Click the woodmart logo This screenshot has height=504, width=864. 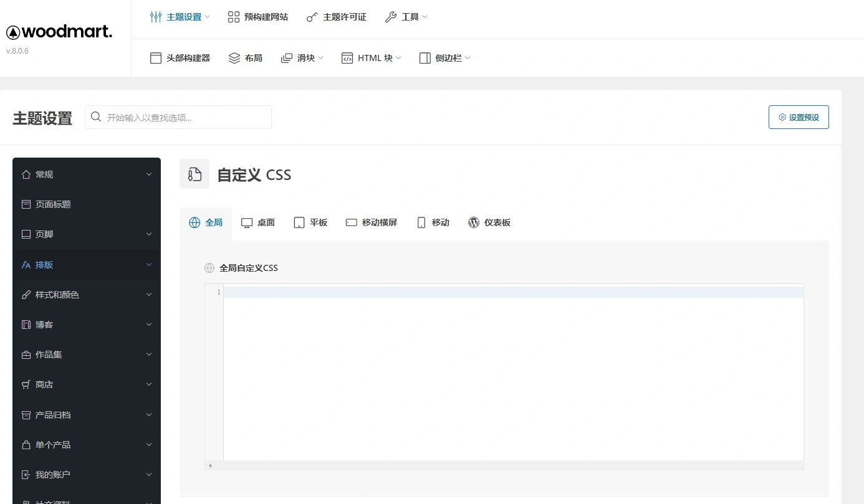(x=59, y=31)
